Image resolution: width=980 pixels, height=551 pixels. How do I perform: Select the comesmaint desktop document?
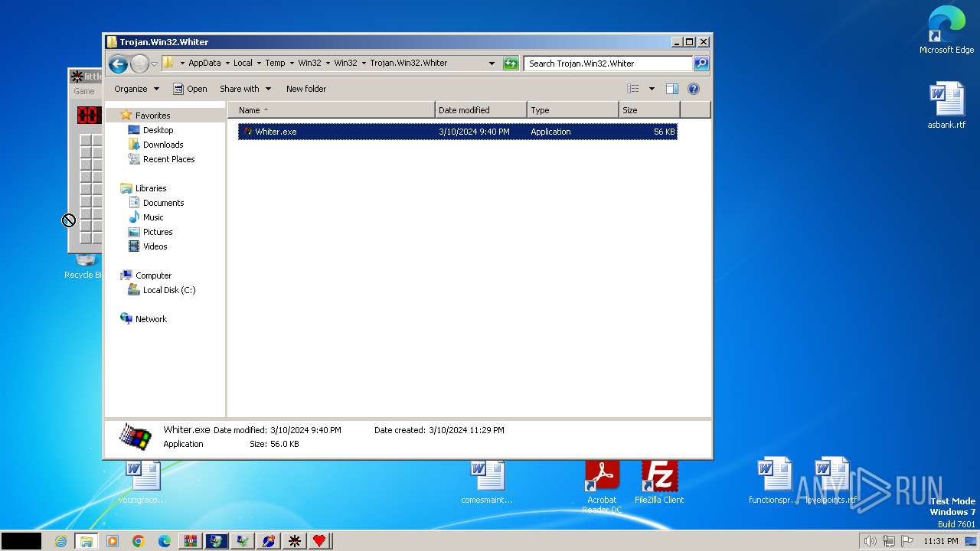click(487, 482)
